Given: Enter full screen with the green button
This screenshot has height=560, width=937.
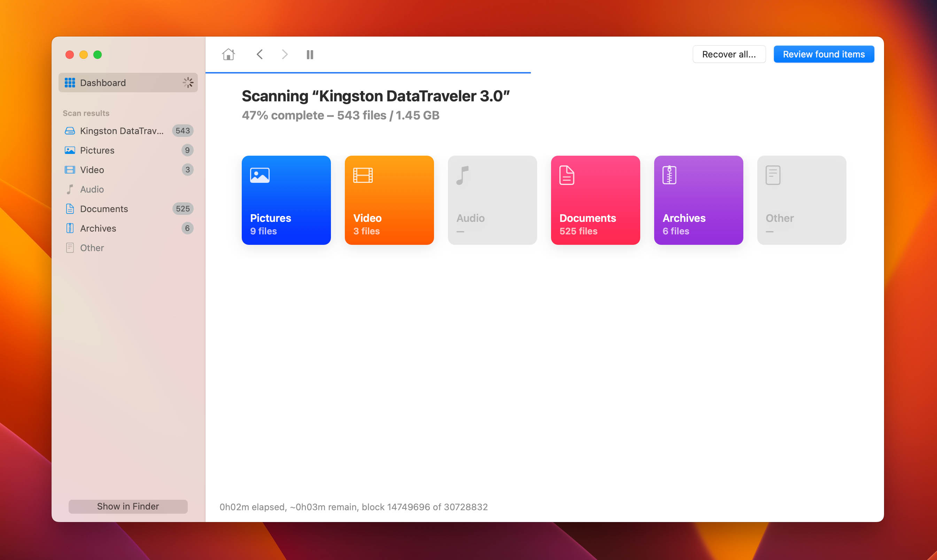Looking at the screenshot, I should 98,55.
